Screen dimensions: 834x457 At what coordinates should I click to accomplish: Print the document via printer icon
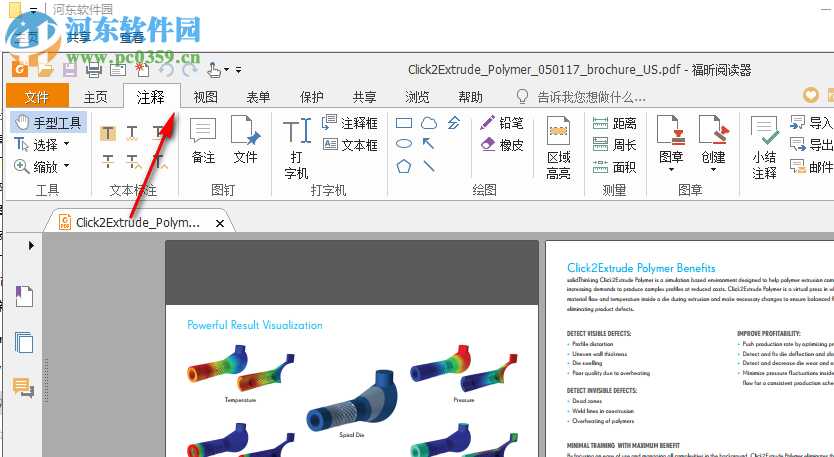point(94,69)
